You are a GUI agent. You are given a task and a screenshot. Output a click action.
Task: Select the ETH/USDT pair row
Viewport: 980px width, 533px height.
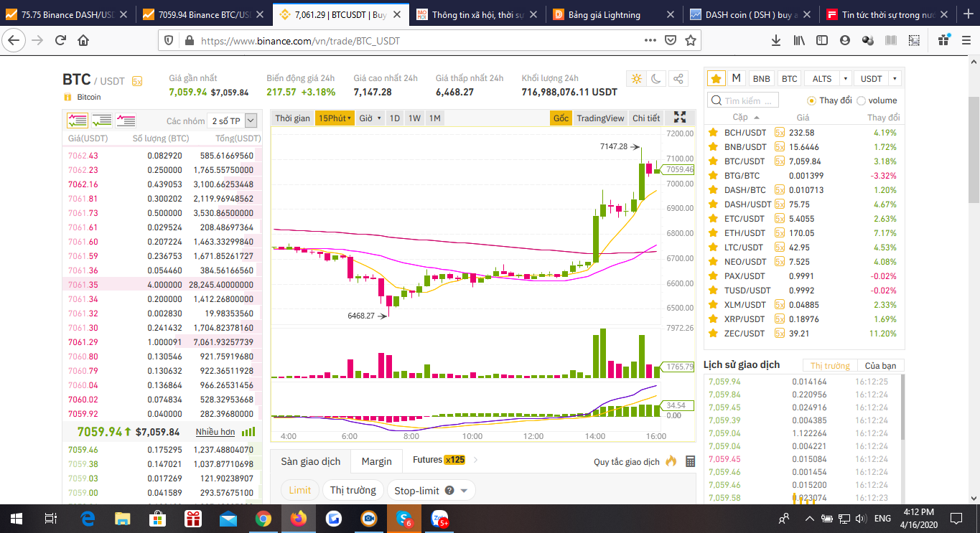(804, 233)
